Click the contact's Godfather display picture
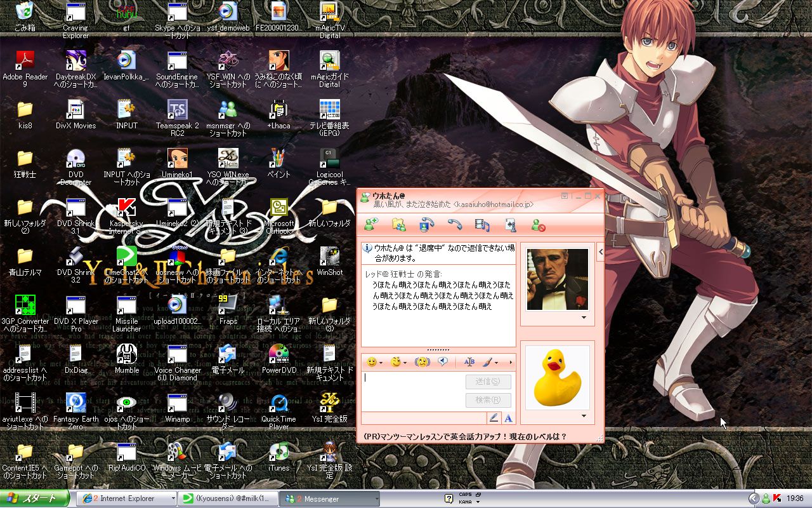The height and width of the screenshot is (508, 812). pos(558,279)
